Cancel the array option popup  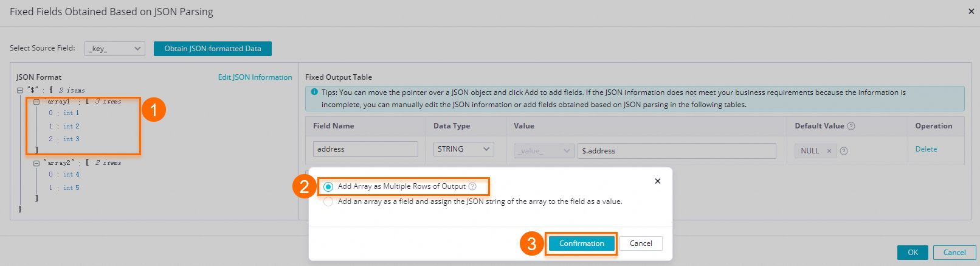point(641,243)
